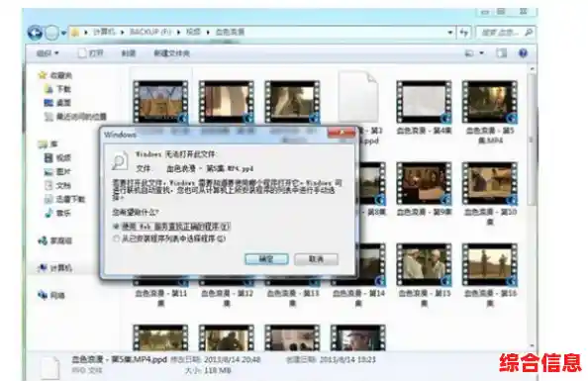Select 网络 in the navigation pane
Image resolution: width=588 pixels, height=381 pixels.
tap(51, 296)
